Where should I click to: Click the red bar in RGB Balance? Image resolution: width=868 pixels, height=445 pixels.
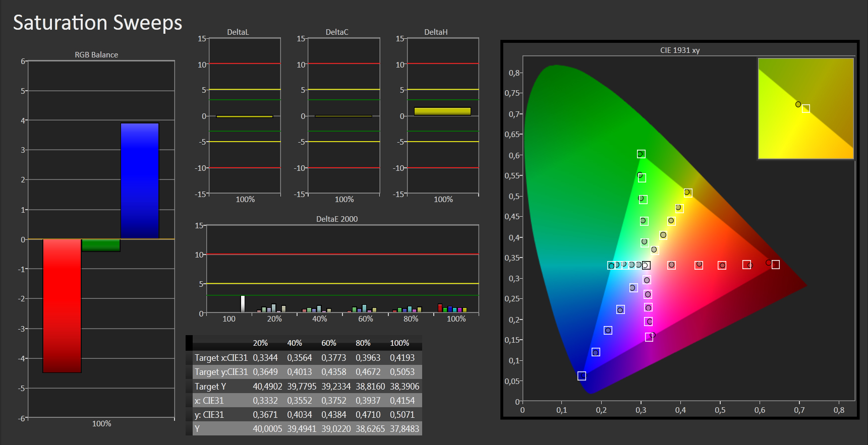pyautogui.click(x=62, y=306)
